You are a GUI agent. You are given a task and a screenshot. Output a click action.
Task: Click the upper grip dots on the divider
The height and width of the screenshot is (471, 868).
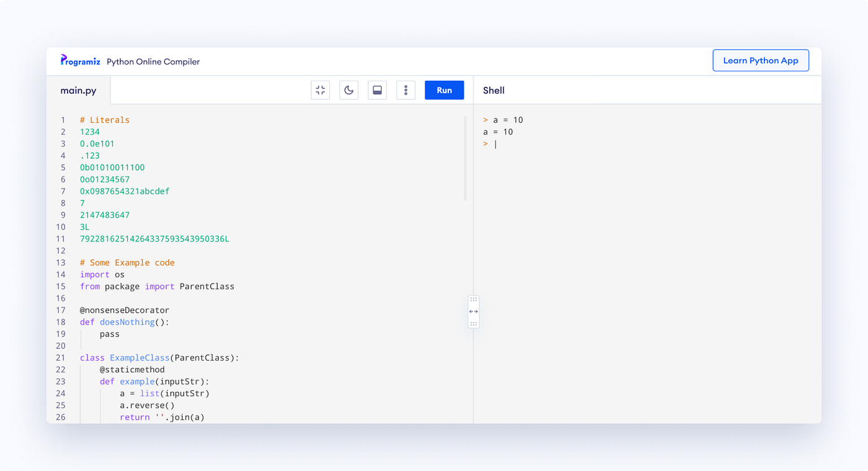(x=473, y=298)
